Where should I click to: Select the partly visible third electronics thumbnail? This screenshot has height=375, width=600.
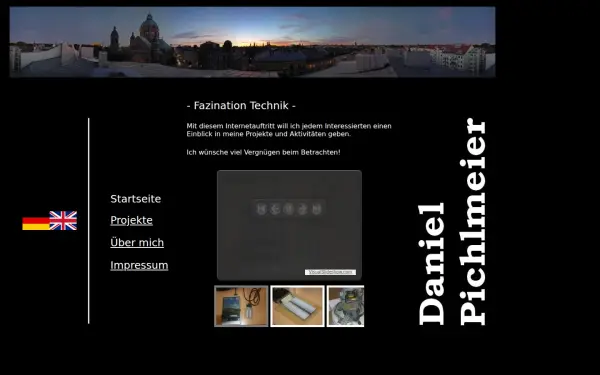[346, 306]
